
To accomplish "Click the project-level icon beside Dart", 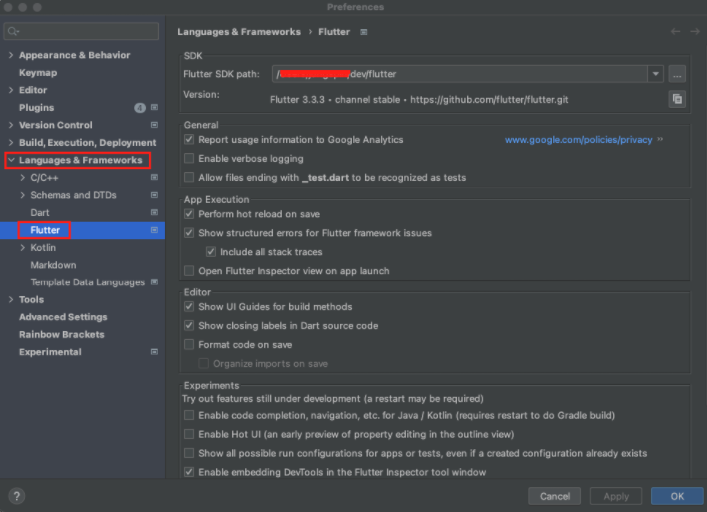I will 154,212.
